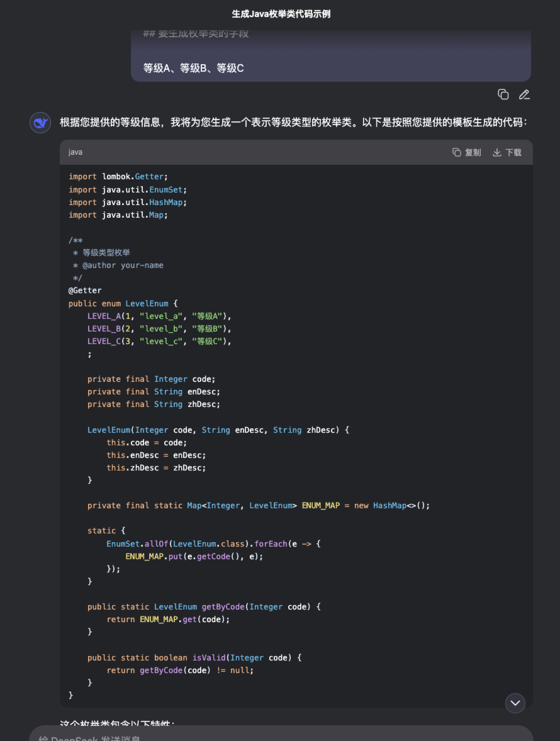This screenshot has width=560, height=741.
Task: Click the comment line 等级类型枚举
Action: click(x=101, y=253)
